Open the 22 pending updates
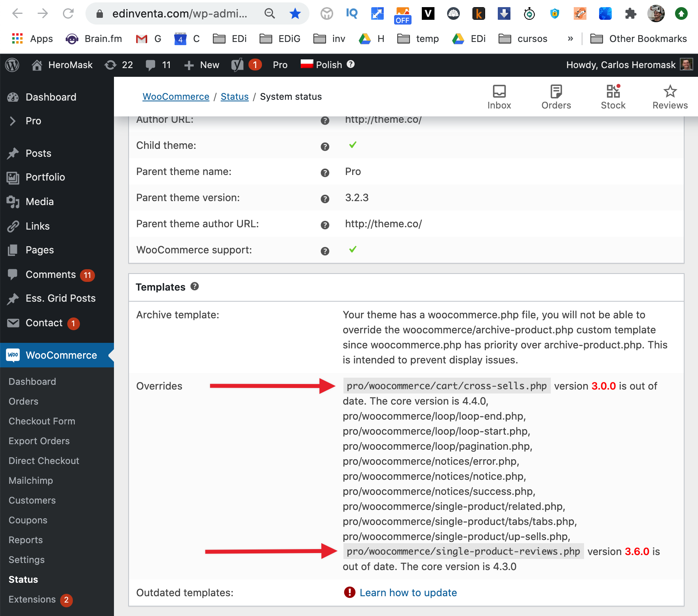Image resolution: width=698 pixels, height=616 pixels. (119, 65)
